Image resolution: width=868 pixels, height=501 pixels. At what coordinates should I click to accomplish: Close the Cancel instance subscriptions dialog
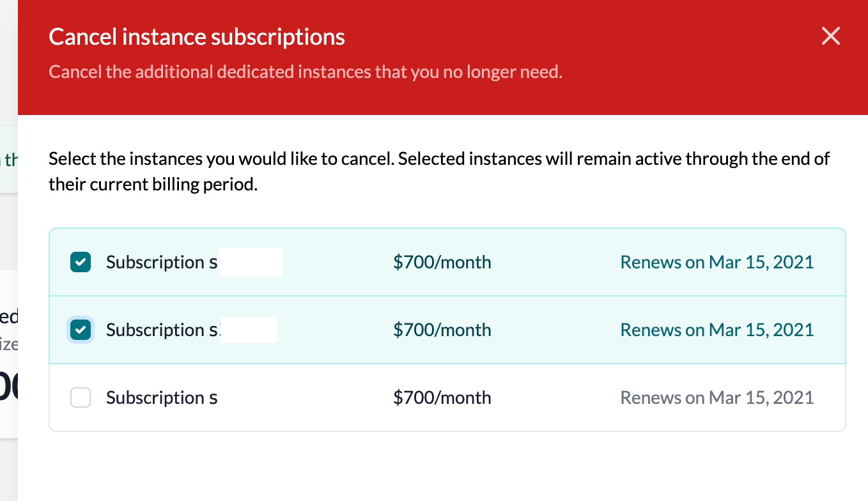click(x=830, y=36)
